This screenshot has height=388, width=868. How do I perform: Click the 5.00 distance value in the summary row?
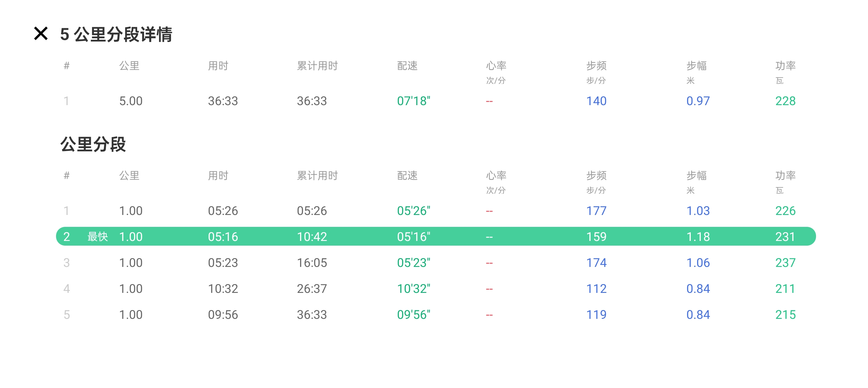click(x=131, y=101)
